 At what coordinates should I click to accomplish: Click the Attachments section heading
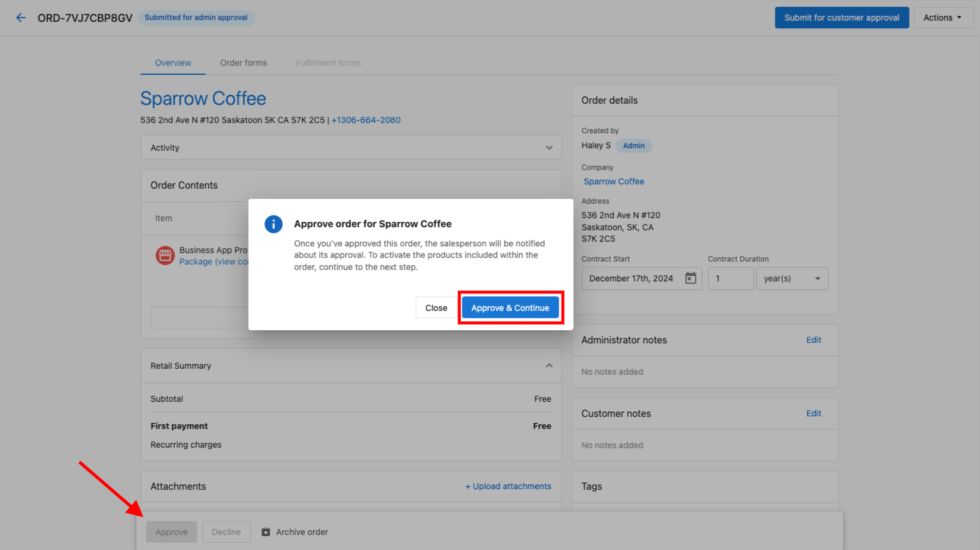[x=178, y=486]
